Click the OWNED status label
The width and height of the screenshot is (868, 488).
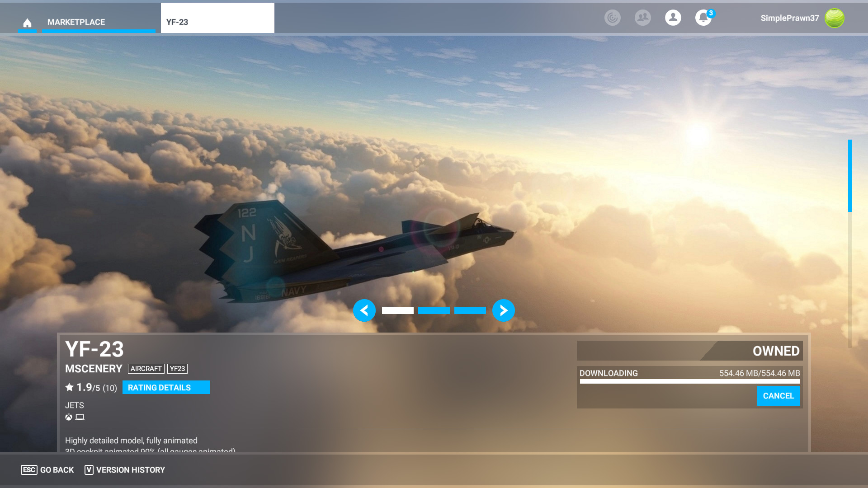pos(776,351)
